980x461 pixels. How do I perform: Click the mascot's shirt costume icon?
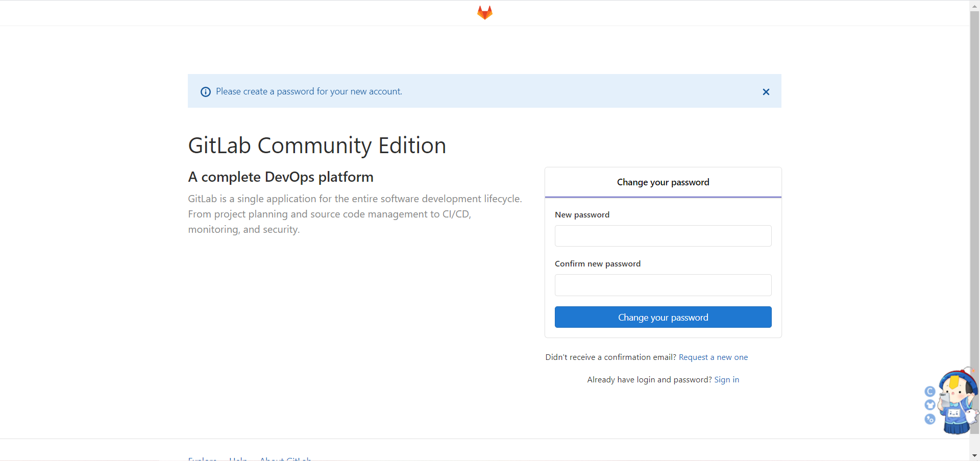tap(930, 405)
